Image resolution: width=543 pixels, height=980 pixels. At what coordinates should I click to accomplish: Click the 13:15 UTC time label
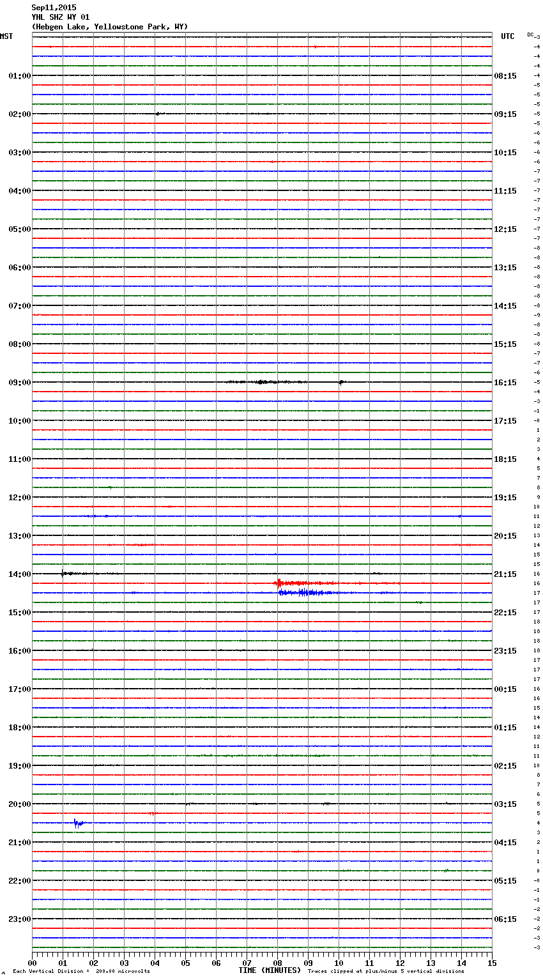505,268
